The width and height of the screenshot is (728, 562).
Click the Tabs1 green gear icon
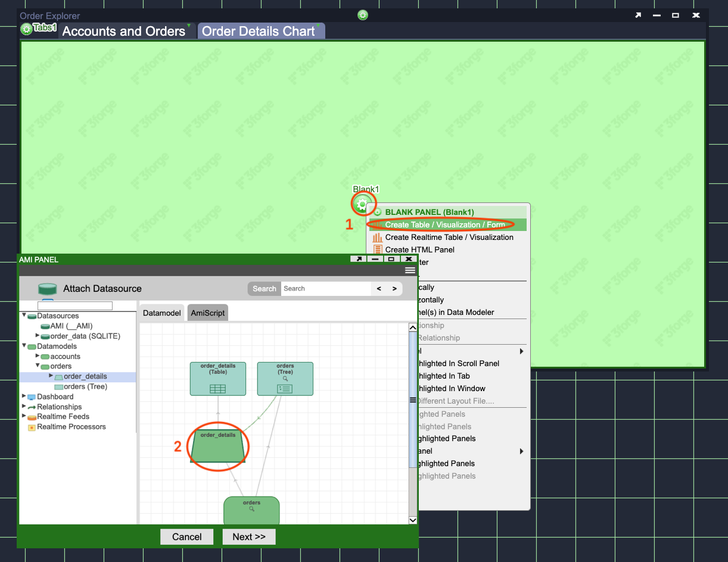pyautogui.click(x=27, y=29)
